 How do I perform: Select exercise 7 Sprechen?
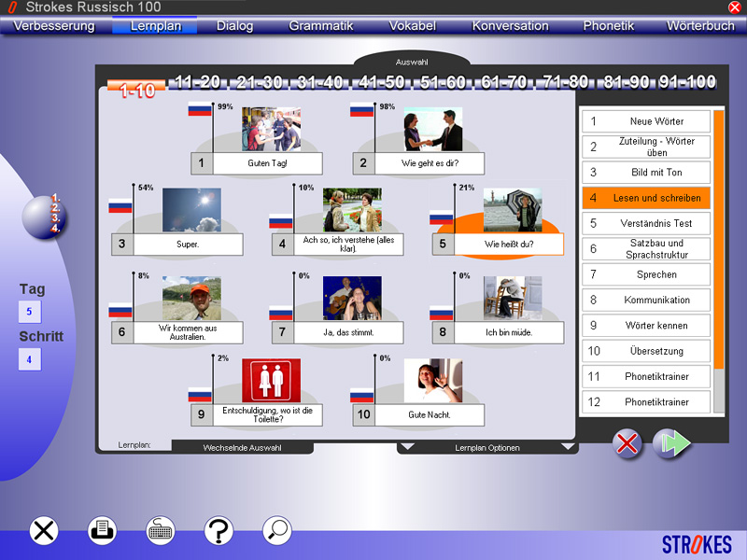pyautogui.click(x=646, y=274)
